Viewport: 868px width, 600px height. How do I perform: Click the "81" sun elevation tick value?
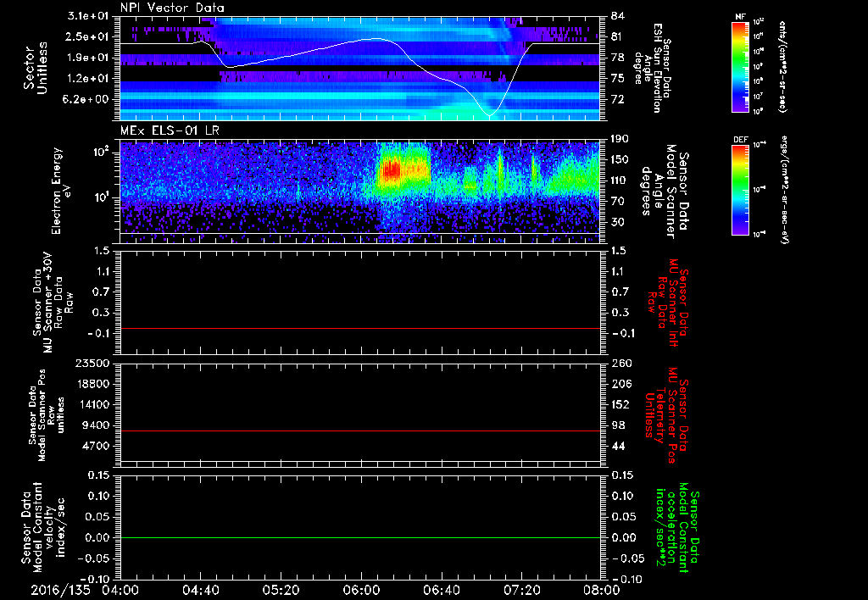[x=618, y=36]
